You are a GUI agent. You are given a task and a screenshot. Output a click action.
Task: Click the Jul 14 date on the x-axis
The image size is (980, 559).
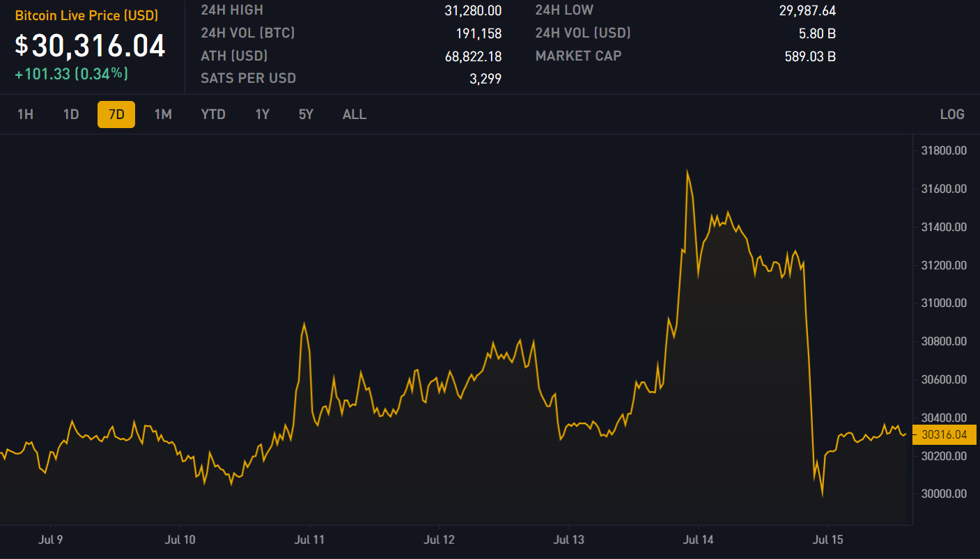(699, 540)
